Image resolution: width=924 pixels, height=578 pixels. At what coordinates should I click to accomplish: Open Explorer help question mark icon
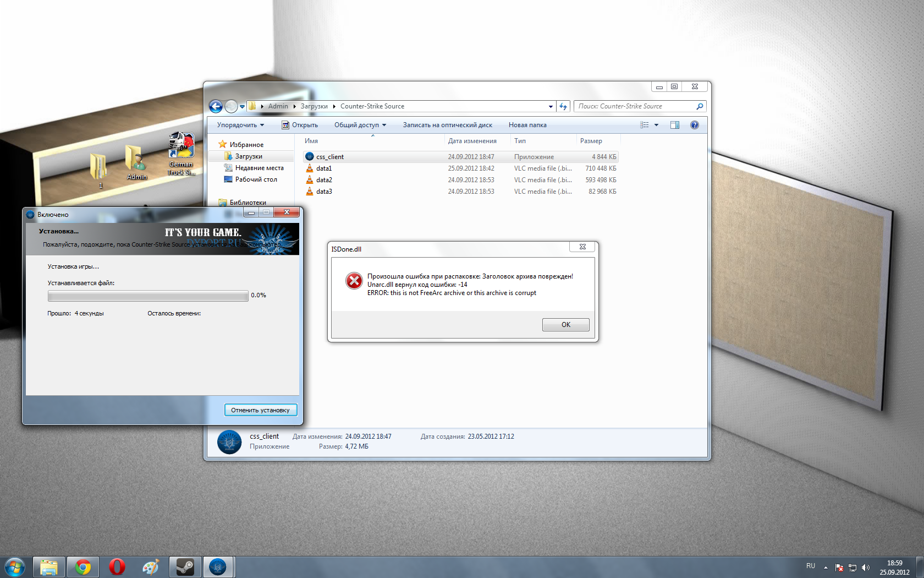click(x=695, y=125)
